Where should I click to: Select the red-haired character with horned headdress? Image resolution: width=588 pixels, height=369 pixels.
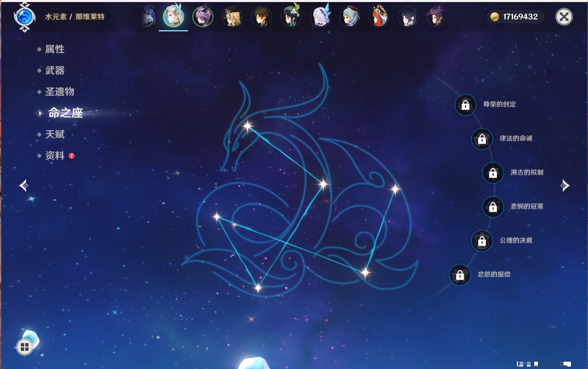[379, 17]
